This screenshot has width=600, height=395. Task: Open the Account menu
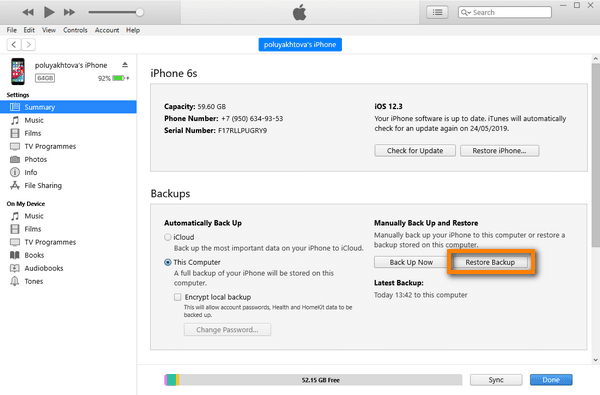107,30
